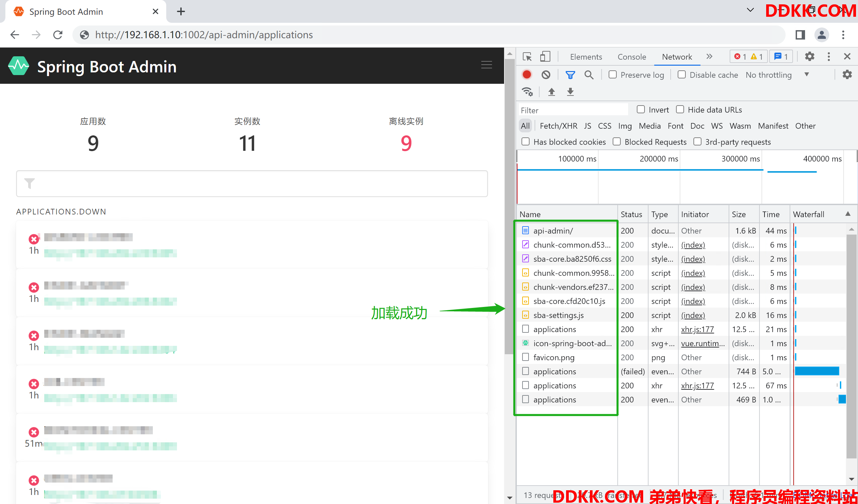Filter requests by CSS type

pos(604,126)
